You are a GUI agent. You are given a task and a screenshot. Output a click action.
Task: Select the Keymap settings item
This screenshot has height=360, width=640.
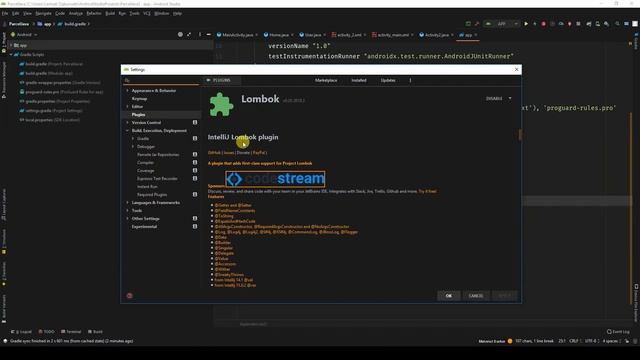pyautogui.click(x=139, y=98)
